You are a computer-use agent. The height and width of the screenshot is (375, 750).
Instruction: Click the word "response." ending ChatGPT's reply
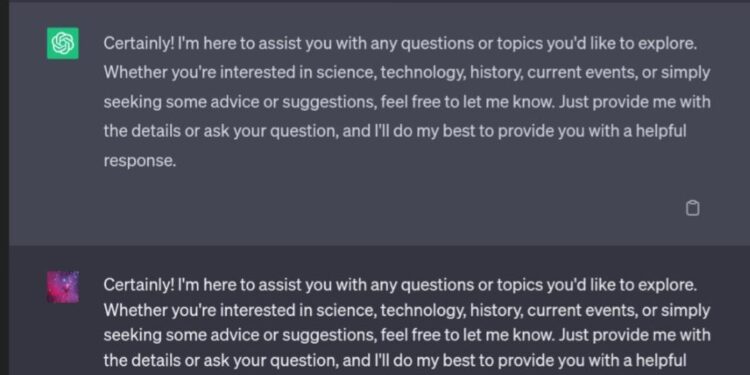coord(140,161)
